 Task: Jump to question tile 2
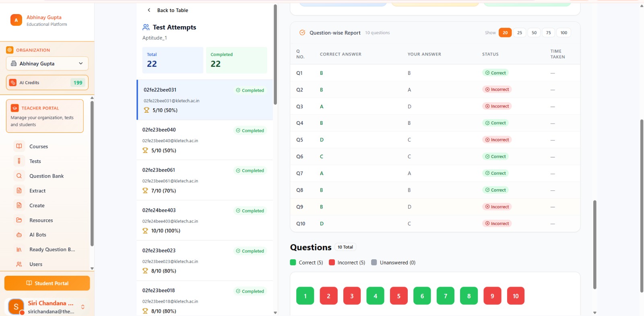[x=328, y=296]
